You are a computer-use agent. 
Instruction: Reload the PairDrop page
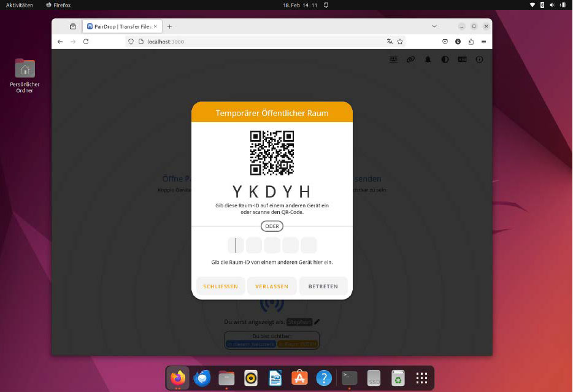86,42
